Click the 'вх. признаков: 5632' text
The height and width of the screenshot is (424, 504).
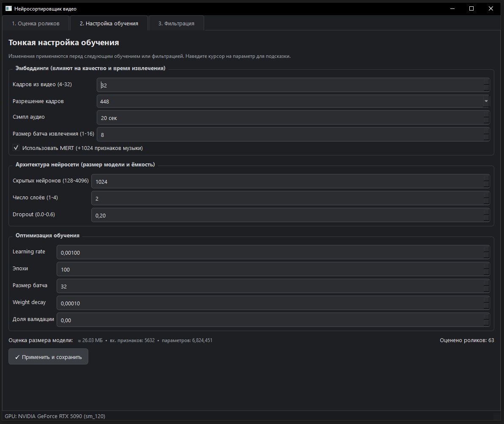tap(132, 340)
